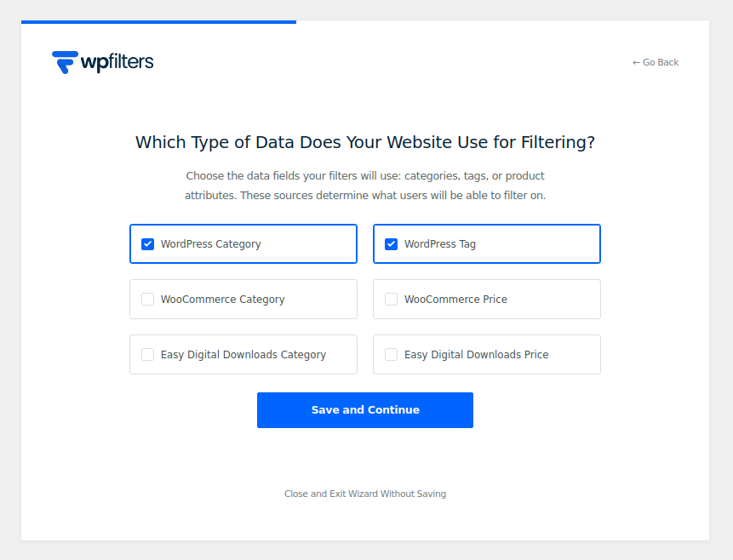Viewport: 733px width, 560px height.
Task: Click the 'Which Type of Data' heading
Action: pos(365,142)
